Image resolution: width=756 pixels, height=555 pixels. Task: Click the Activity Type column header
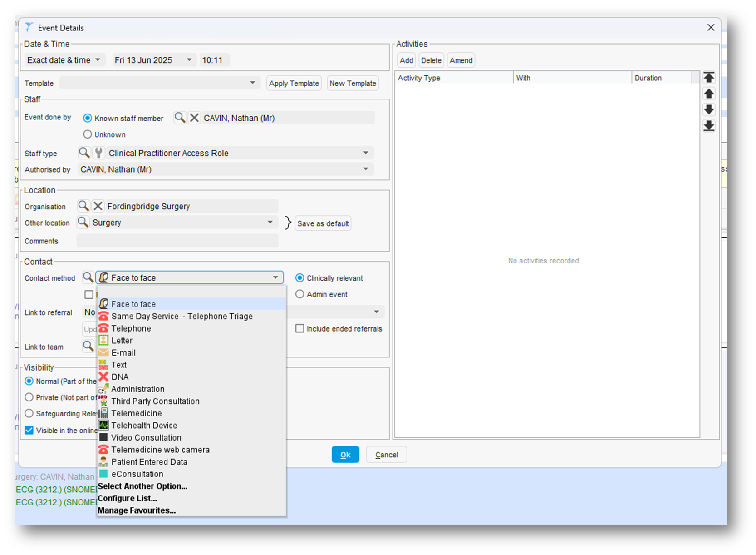pyautogui.click(x=454, y=78)
